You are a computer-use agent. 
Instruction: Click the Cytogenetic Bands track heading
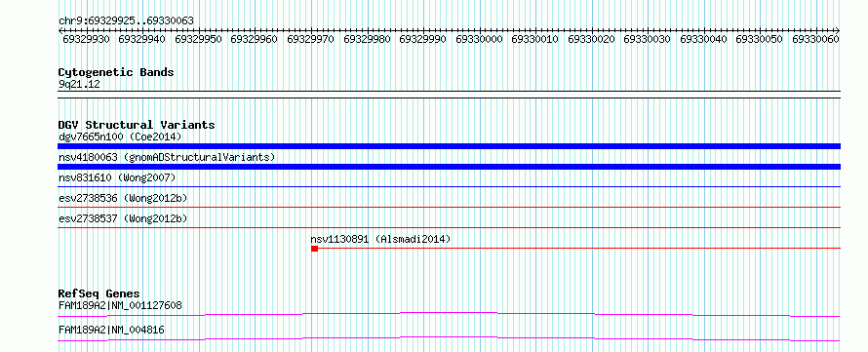pyautogui.click(x=116, y=72)
